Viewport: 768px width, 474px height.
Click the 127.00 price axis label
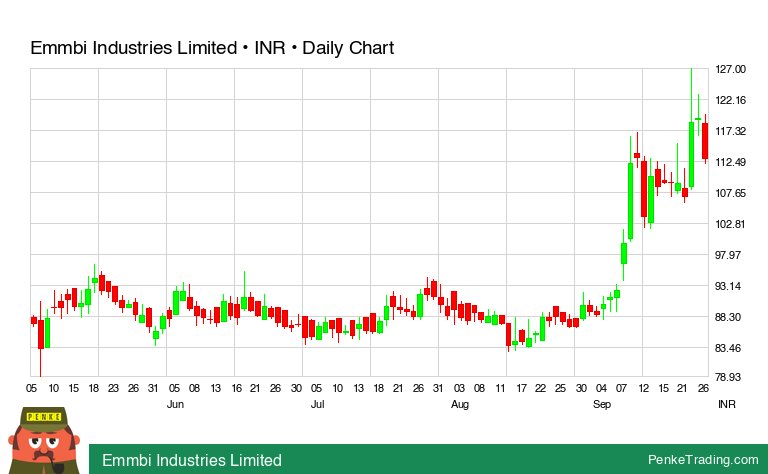731,69
